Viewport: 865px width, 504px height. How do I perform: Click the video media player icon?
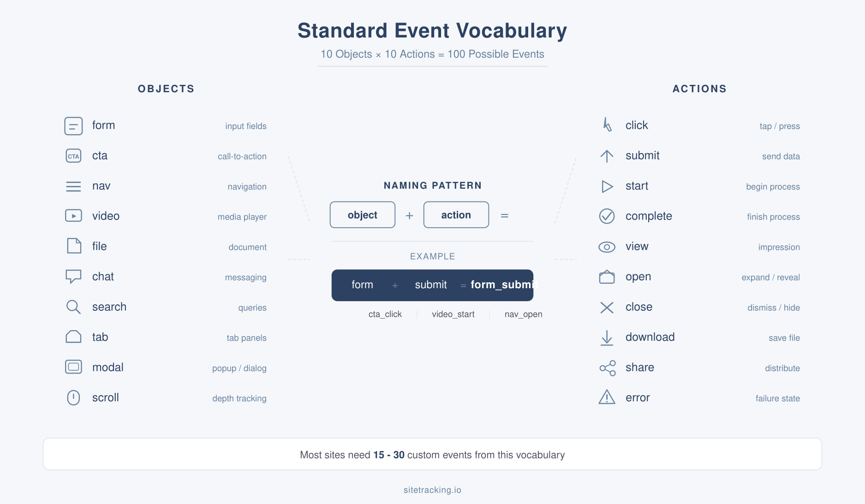point(73,215)
